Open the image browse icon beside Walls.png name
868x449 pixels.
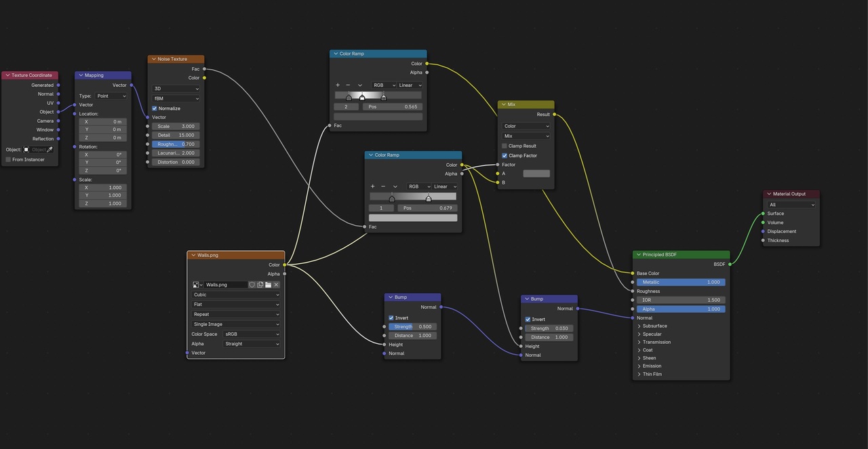point(197,285)
